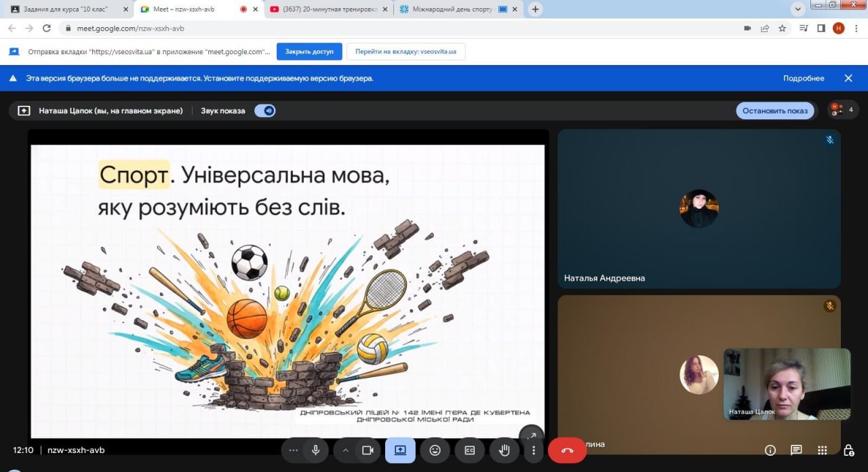Viewport: 868px width, 472px height.
Task: Click the Остановить показ button
Action: 775,111
